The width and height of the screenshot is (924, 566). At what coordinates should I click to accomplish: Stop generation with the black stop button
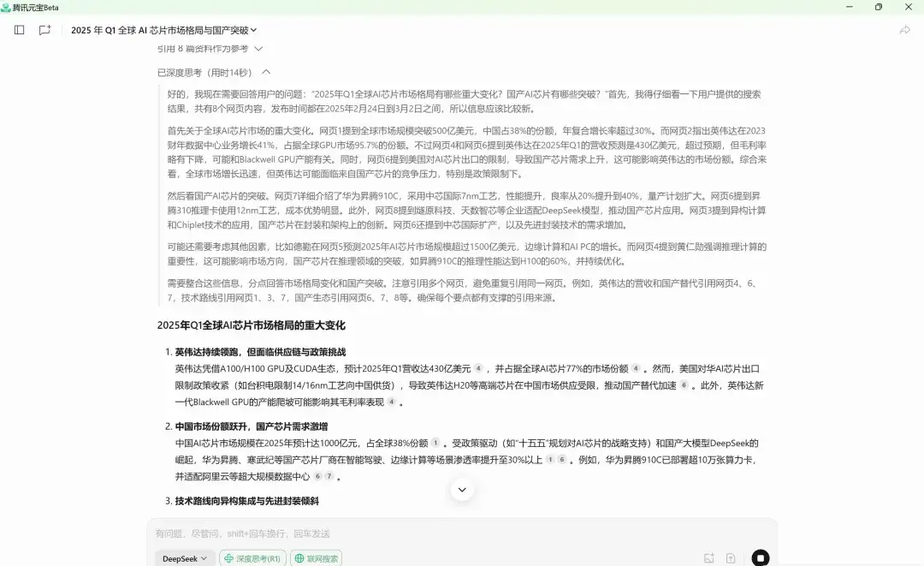point(761,557)
